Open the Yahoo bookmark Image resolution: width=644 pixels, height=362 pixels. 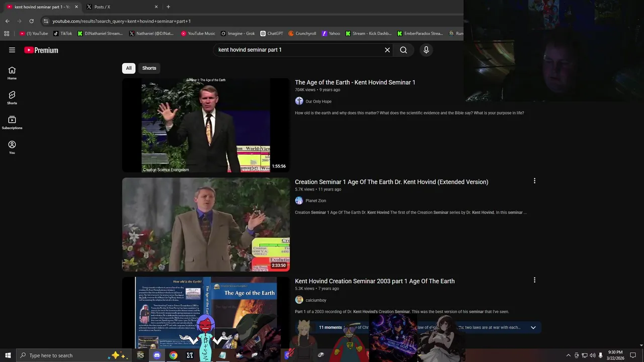pyautogui.click(x=331, y=34)
